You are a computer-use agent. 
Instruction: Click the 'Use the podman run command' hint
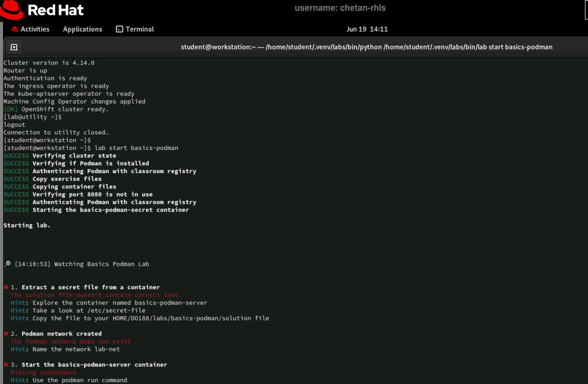[x=69, y=380]
